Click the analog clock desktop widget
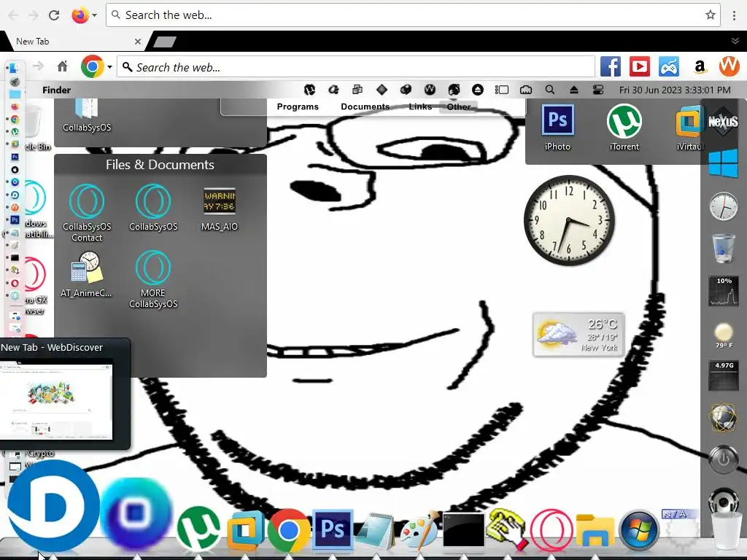 point(569,220)
